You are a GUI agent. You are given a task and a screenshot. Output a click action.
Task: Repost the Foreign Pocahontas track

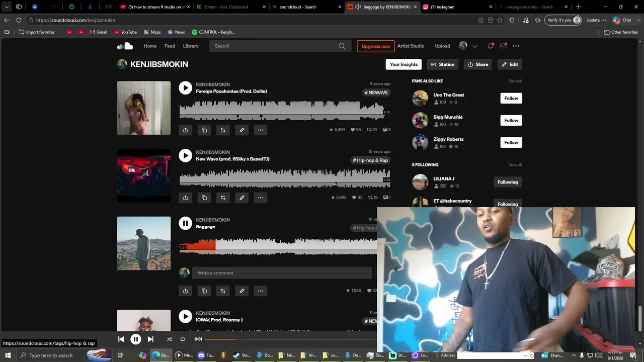click(223, 130)
